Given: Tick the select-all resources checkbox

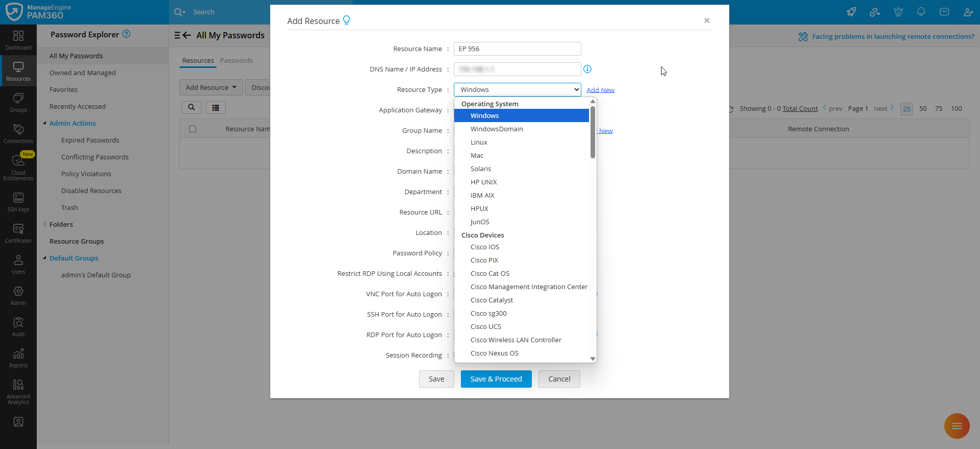Looking at the screenshot, I should pos(192,129).
